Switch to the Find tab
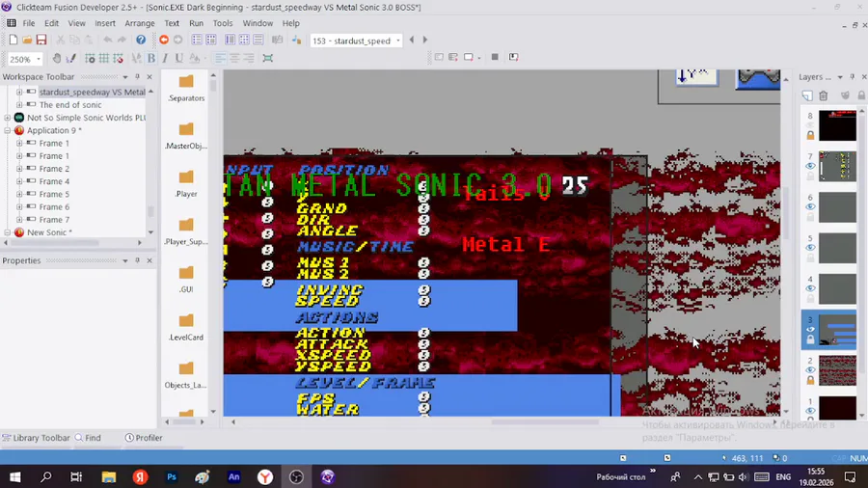The width and height of the screenshot is (868, 488). tap(88, 438)
